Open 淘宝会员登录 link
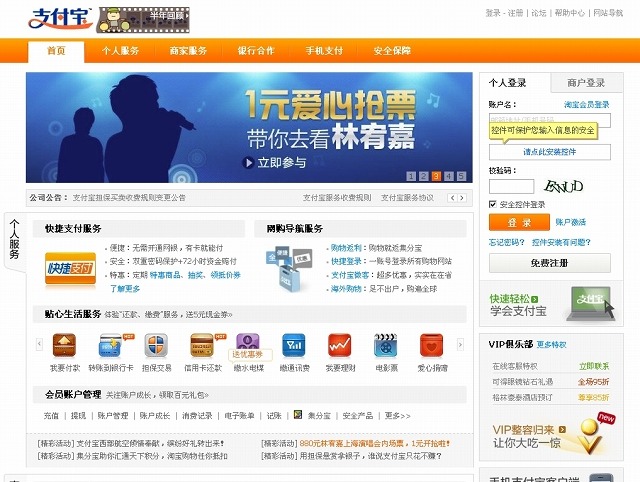Image resolution: width=640 pixels, height=482 pixels. 587,104
